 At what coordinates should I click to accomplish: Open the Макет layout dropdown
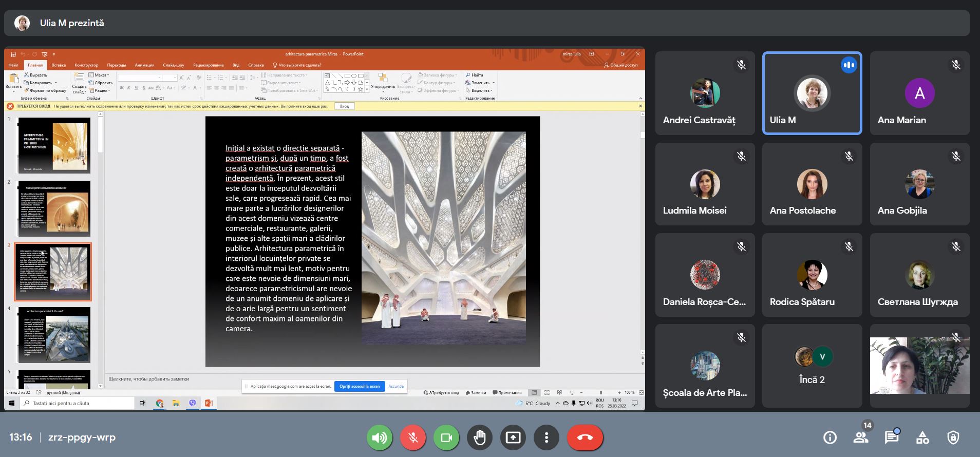click(101, 75)
